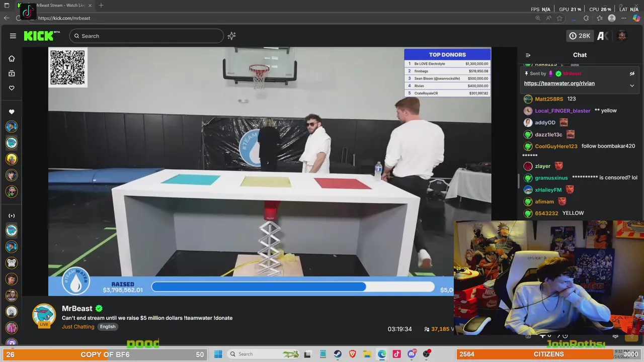Open Brave browser from the taskbar
Screen dimensions: 644x362
pos(353,354)
